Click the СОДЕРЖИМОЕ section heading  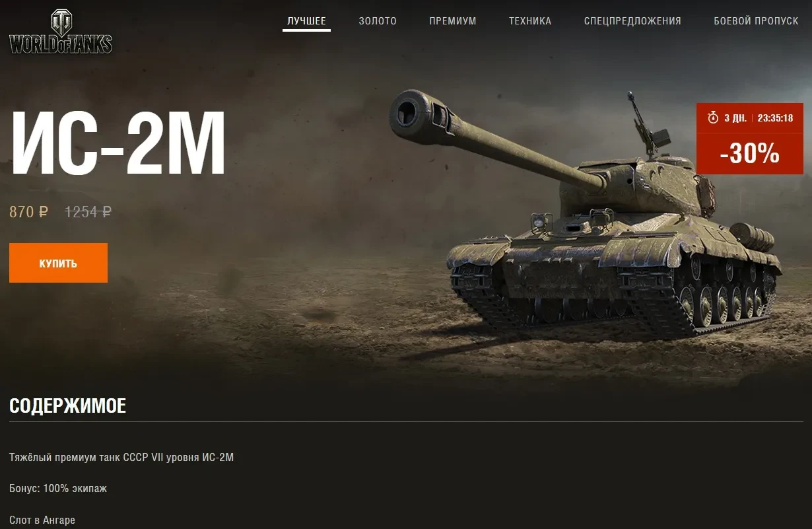pos(67,406)
